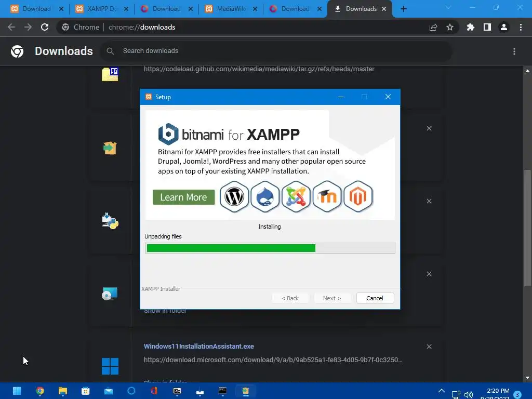Screen dimensions: 532x399
Task: Open the tab search chevron
Action: [x=448, y=7]
